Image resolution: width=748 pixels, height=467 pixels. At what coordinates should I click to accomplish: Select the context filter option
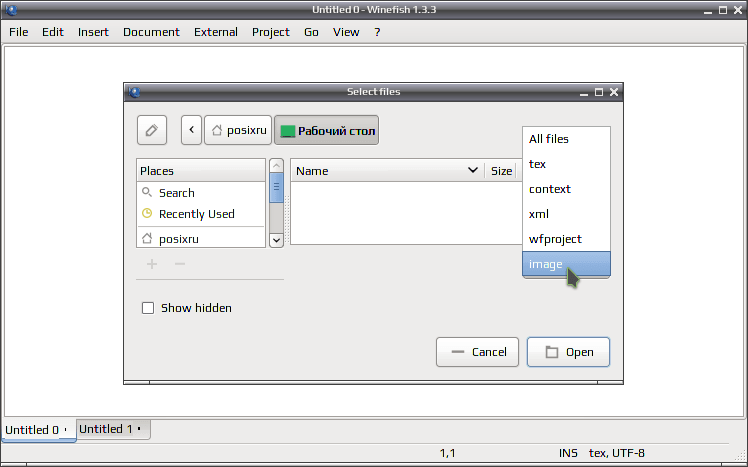(x=566, y=189)
